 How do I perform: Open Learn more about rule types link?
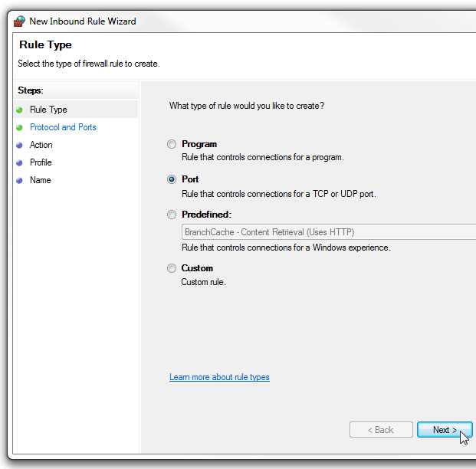(x=219, y=377)
